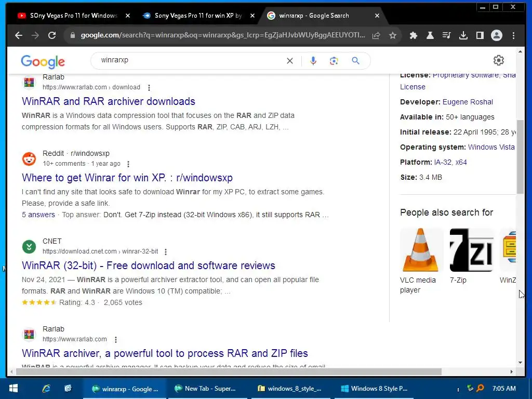Click the Reddit favicon

[29, 158]
